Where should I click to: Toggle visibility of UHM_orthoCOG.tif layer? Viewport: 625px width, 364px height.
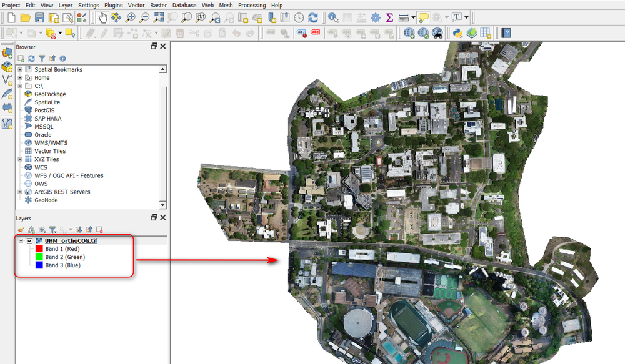tap(29, 241)
